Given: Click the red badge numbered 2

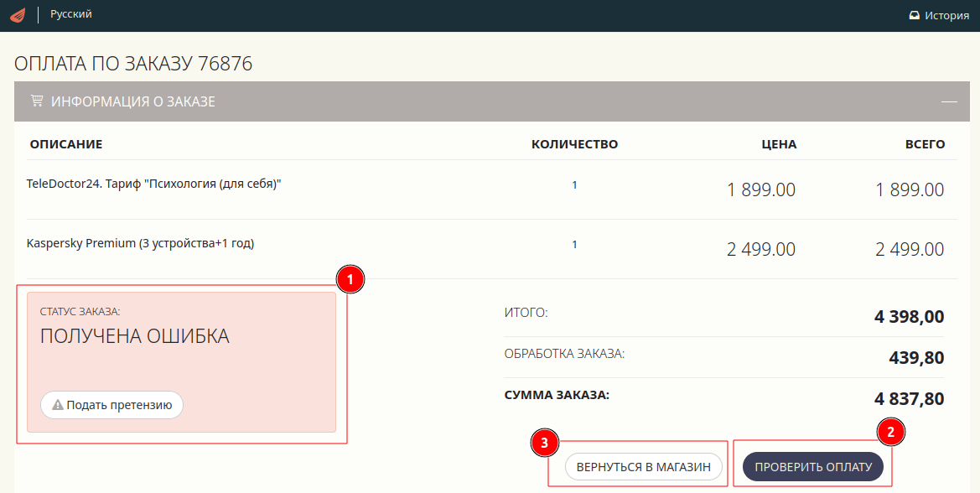Looking at the screenshot, I should point(891,432).
